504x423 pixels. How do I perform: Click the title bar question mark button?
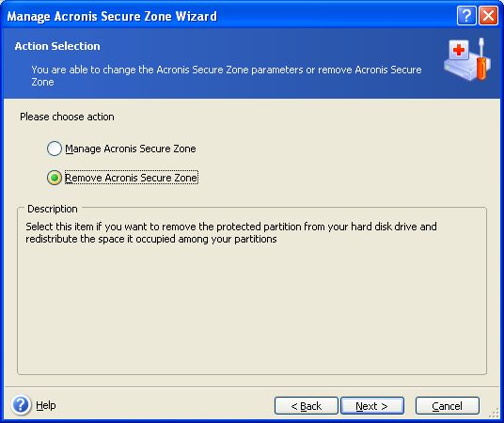point(466,15)
